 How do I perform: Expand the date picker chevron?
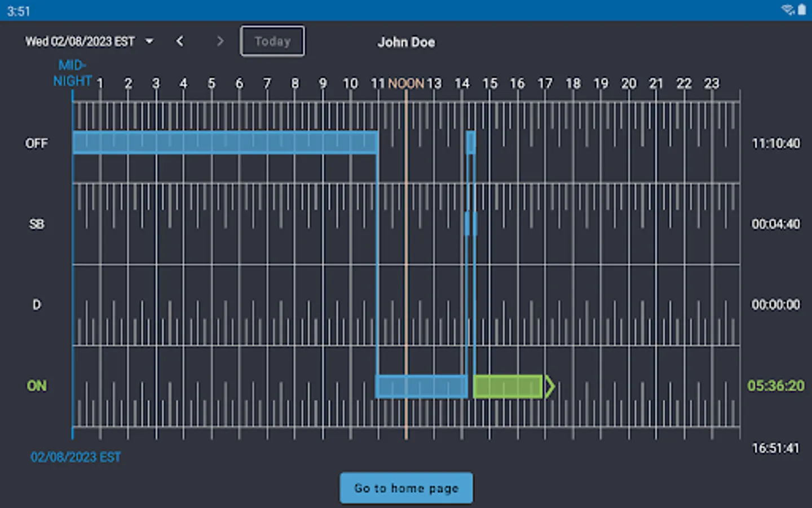point(149,41)
